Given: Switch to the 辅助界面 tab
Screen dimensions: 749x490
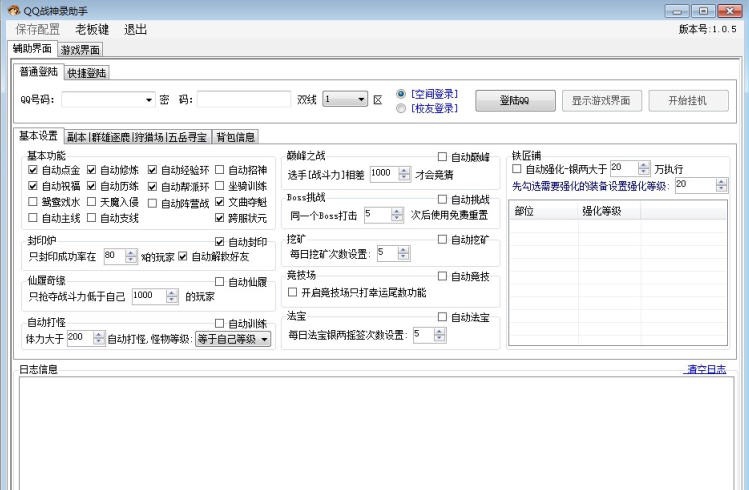Looking at the screenshot, I should point(32,49).
